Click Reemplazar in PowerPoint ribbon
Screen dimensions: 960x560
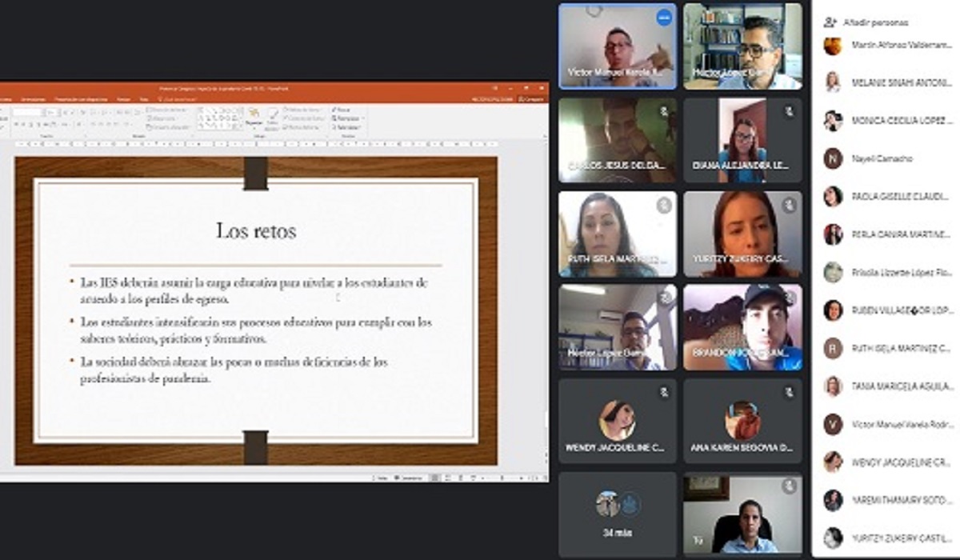point(346,118)
